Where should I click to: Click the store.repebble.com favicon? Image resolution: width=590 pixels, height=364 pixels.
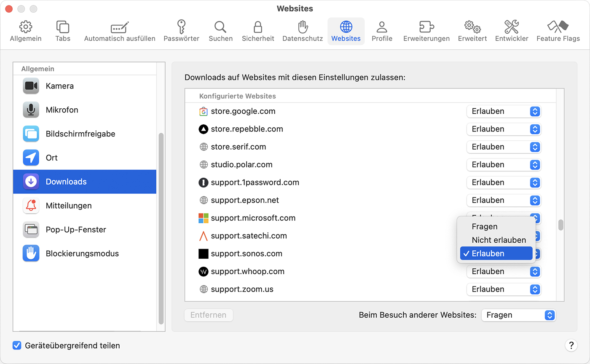(x=204, y=129)
